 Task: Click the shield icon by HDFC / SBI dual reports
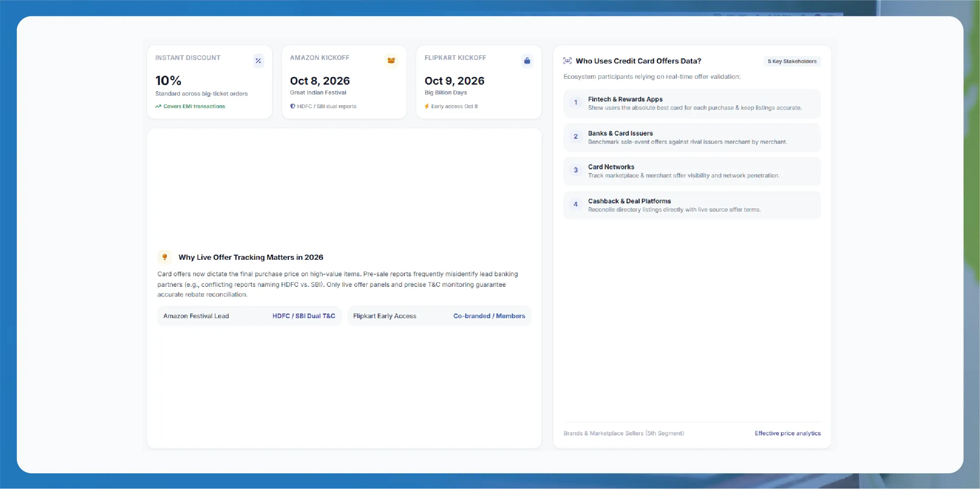click(292, 106)
